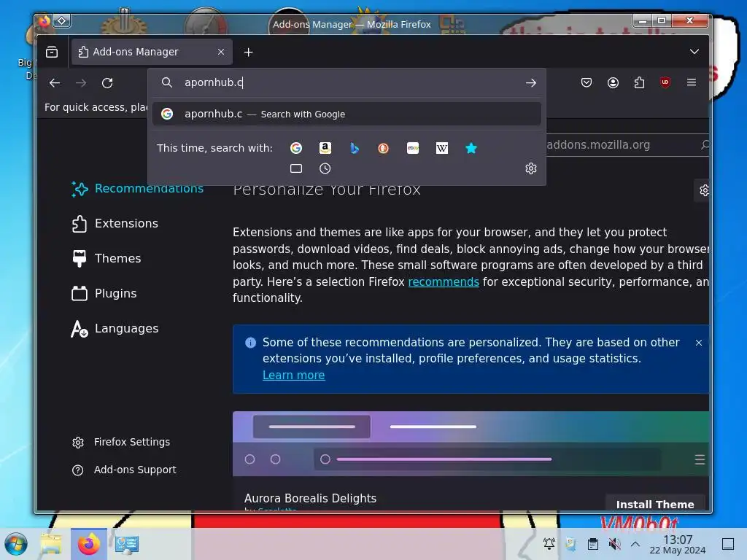Click the muted volume tray icon
Image resolution: width=747 pixels, height=560 pixels.
[614, 544]
